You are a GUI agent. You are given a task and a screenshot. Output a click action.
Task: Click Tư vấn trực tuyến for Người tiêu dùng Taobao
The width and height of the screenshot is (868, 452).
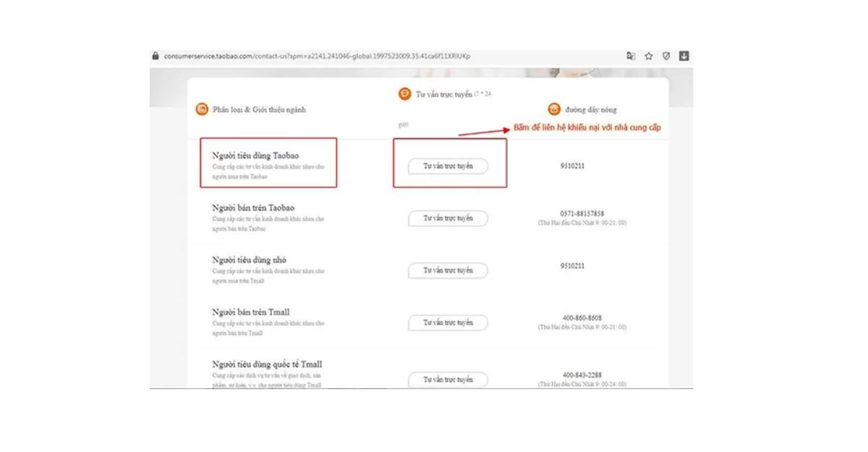(448, 166)
